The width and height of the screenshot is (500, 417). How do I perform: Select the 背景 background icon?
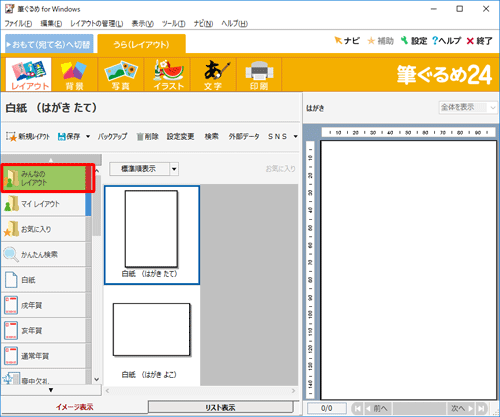[x=74, y=74]
